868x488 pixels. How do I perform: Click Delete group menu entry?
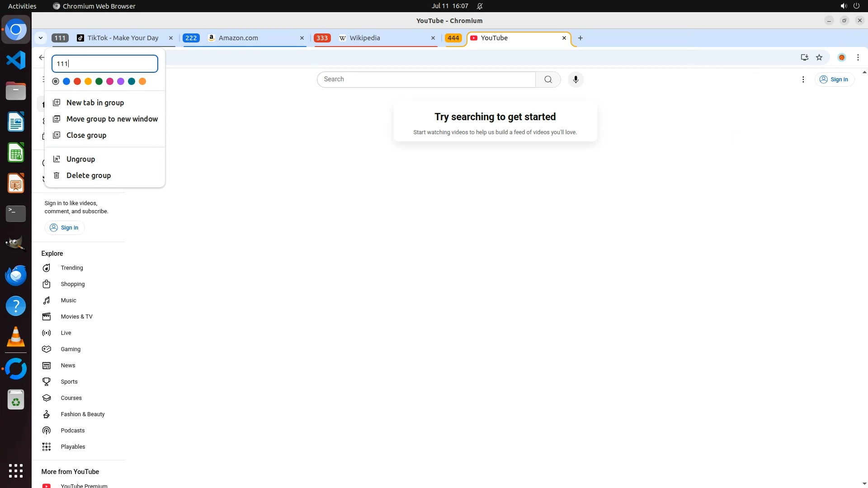click(x=88, y=175)
